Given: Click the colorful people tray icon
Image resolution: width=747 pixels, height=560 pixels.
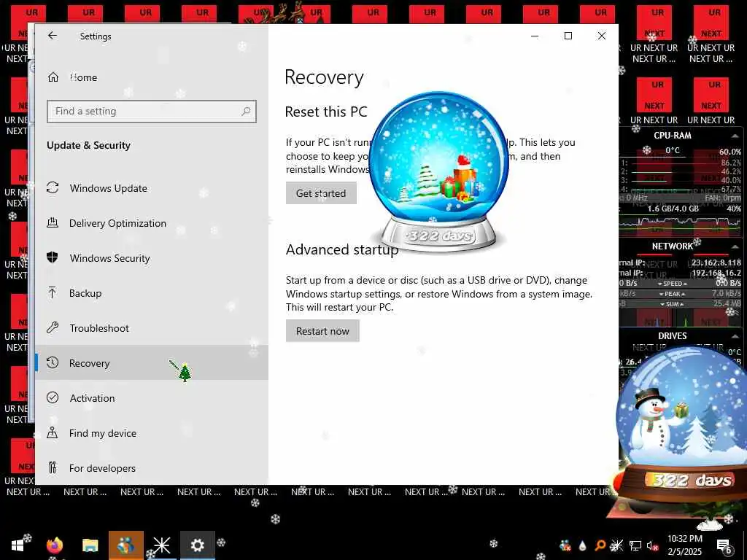Looking at the screenshot, I should 565,545.
